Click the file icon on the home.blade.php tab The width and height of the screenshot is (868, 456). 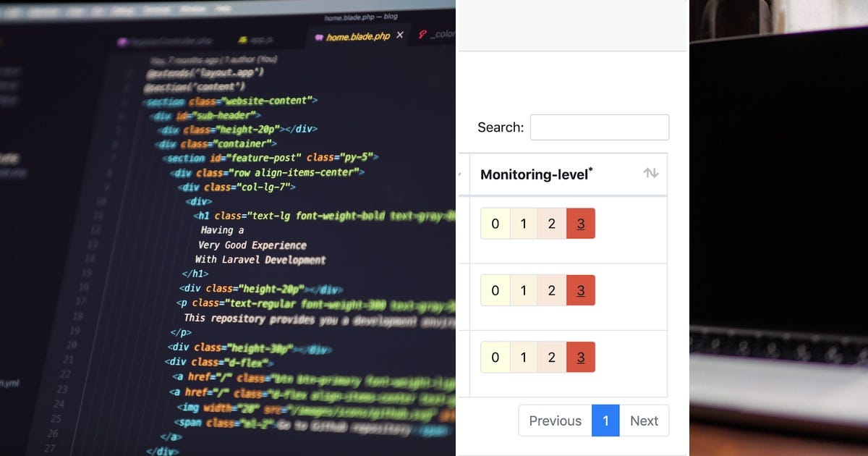point(319,35)
